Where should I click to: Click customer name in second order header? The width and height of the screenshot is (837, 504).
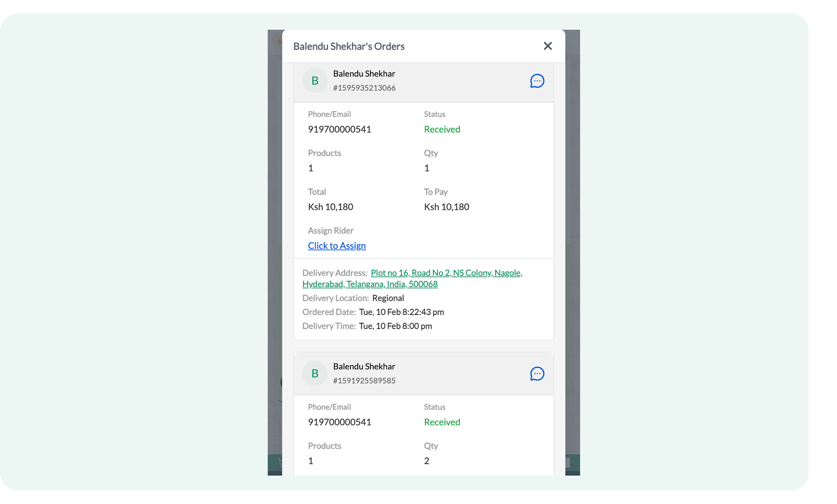(364, 367)
